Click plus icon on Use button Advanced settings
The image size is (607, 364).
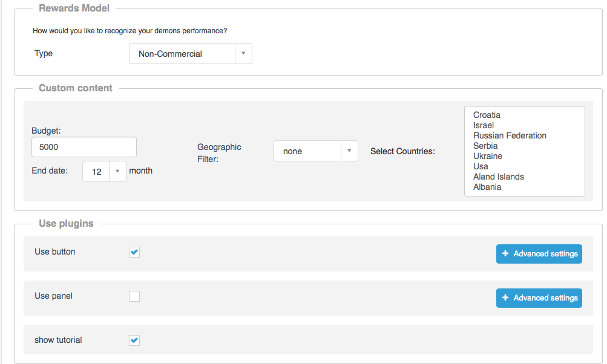(x=505, y=254)
